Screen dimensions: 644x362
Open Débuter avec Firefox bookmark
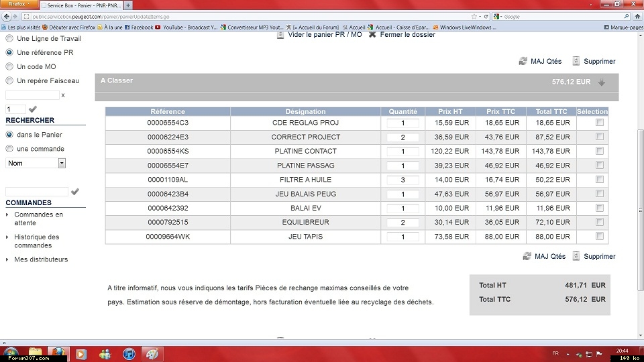pos(69,27)
